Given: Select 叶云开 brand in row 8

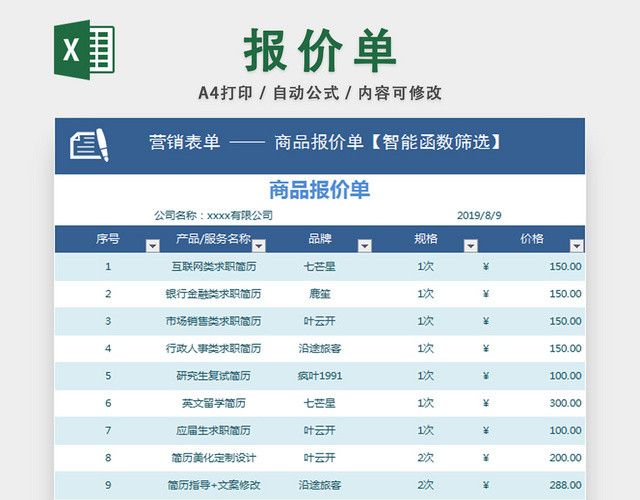Looking at the screenshot, I should pyautogui.click(x=320, y=458).
